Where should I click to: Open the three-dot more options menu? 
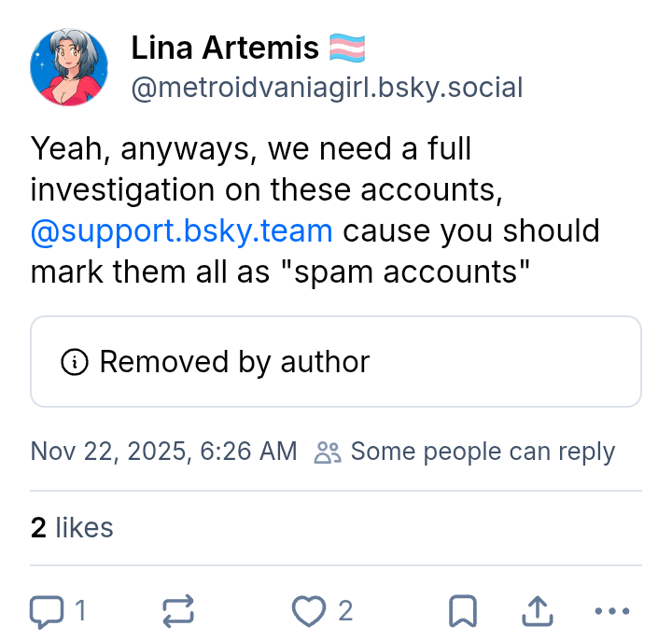[x=612, y=611]
